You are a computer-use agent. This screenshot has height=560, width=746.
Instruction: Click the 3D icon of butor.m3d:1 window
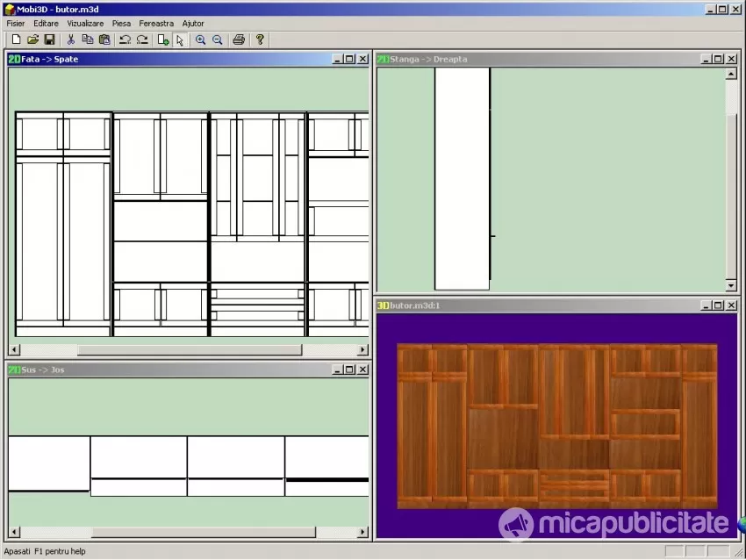[383, 305]
